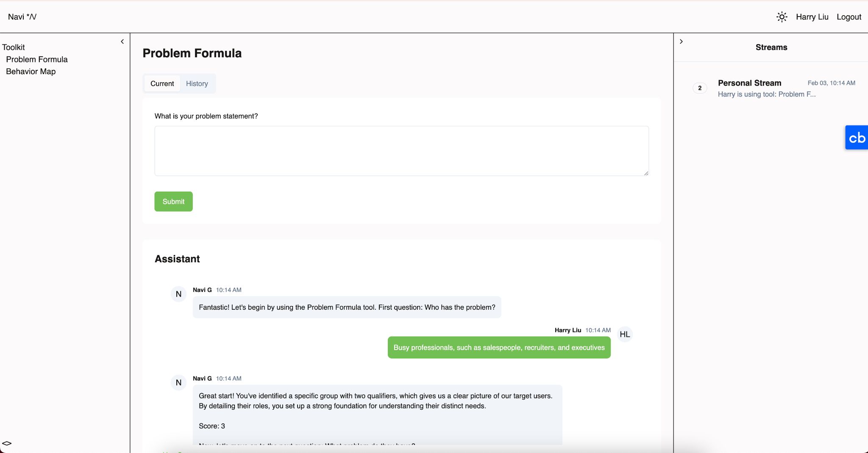Open the Harry Liu profile link

click(812, 17)
